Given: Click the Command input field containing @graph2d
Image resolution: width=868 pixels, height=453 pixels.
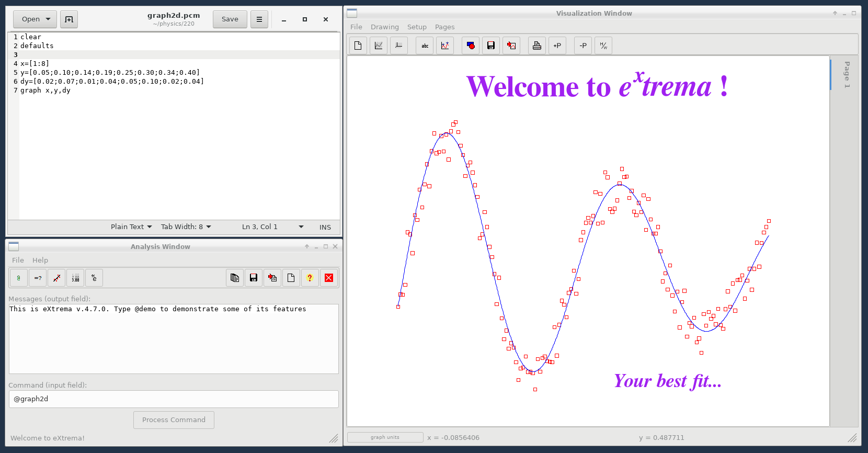Looking at the screenshot, I should 174,399.
